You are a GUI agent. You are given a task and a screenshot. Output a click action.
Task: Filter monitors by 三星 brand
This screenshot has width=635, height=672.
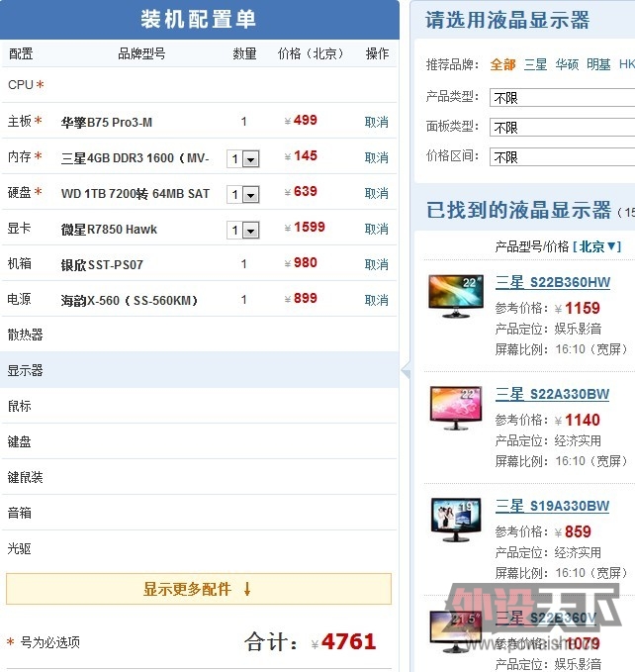(535, 64)
